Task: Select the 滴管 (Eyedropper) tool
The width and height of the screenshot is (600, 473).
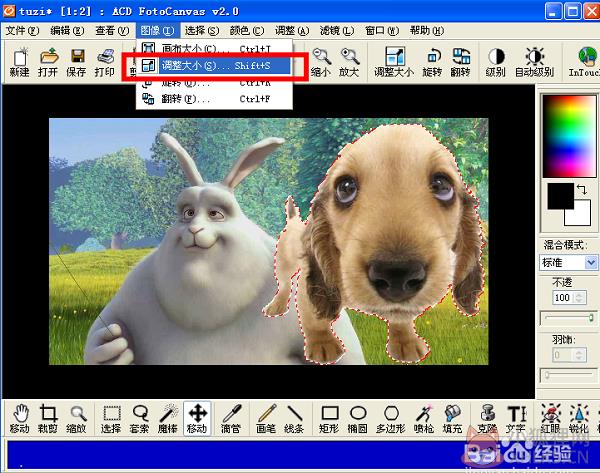Action: (x=231, y=419)
